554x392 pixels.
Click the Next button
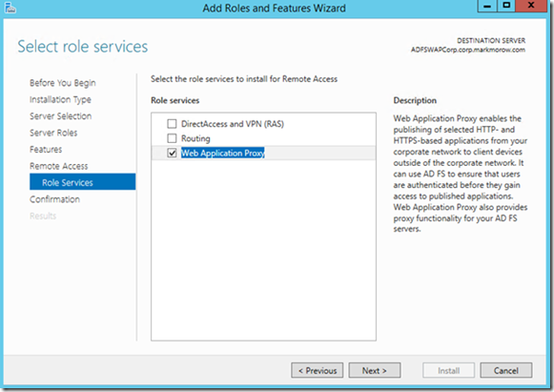[375, 370]
